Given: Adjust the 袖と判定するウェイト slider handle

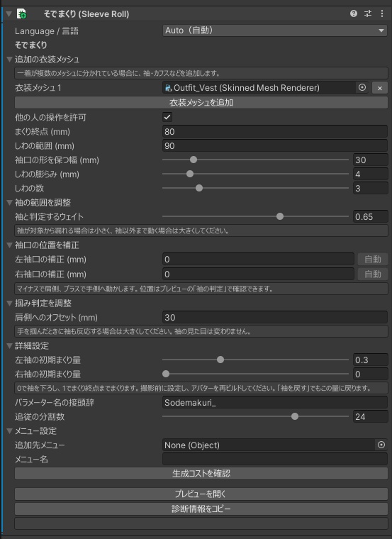Looking at the screenshot, I should (280, 216).
